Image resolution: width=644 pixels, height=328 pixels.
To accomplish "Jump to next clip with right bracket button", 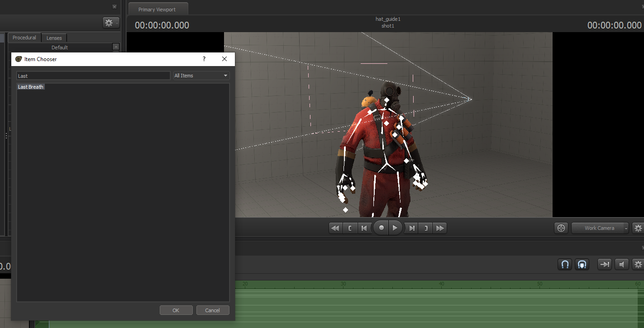I will tap(425, 228).
